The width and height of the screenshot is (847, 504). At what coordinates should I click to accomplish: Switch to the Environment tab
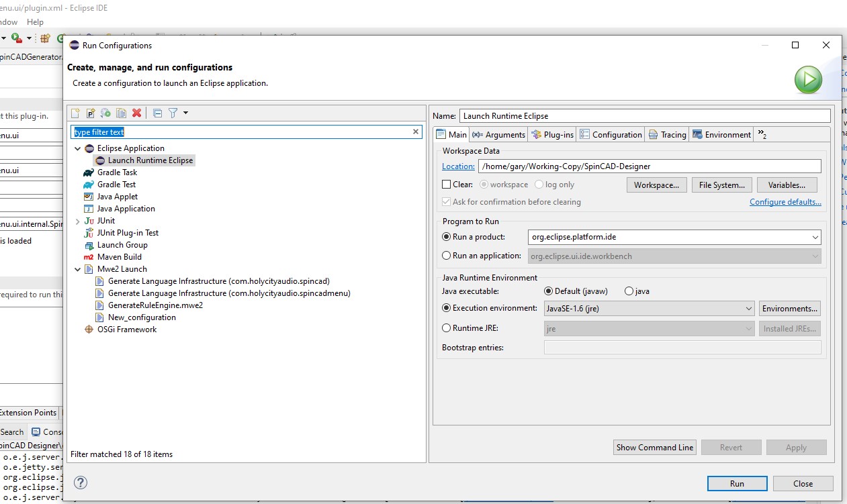pos(721,134)
